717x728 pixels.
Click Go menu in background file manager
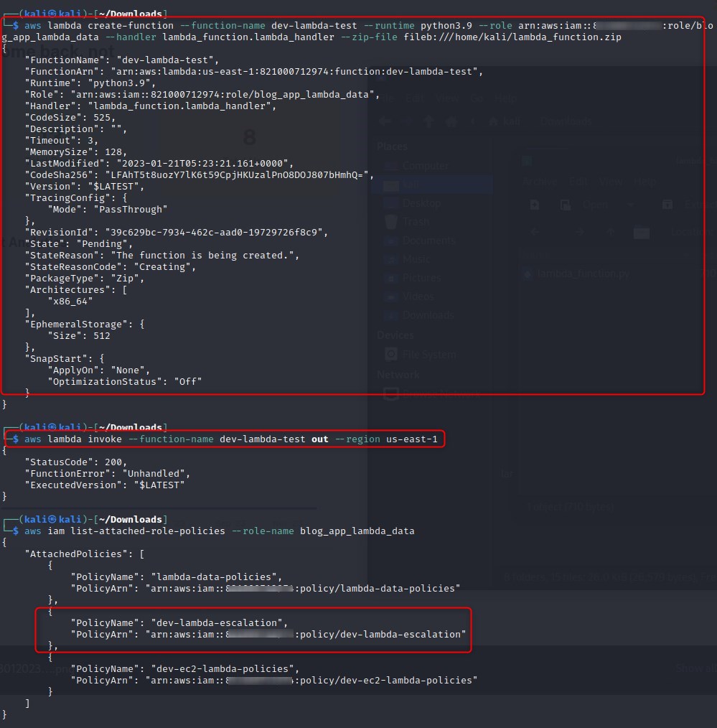476,98
